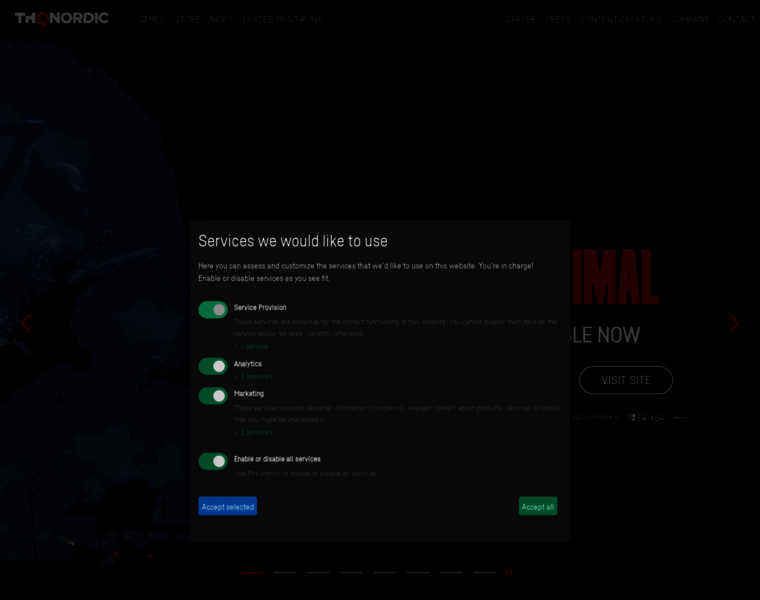The image size is (760, 600).
Task: Advance to next carousel slide arrow
Action: point(733,323)
